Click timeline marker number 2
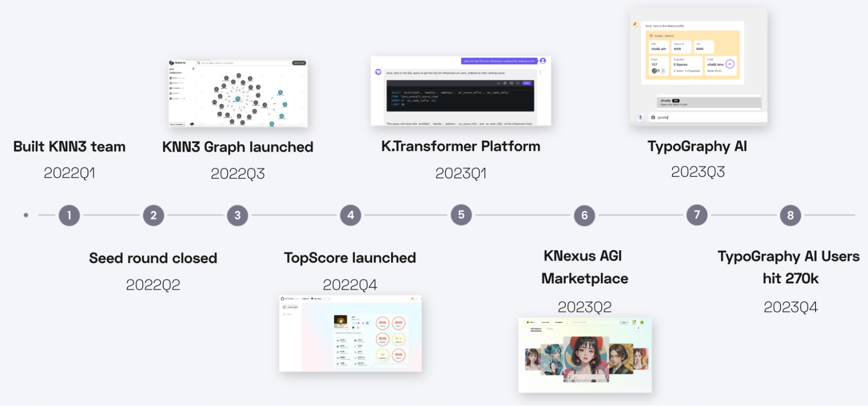The width and height of the screenshot is (868, 406). pyautogui.click(x=153, y=215)
